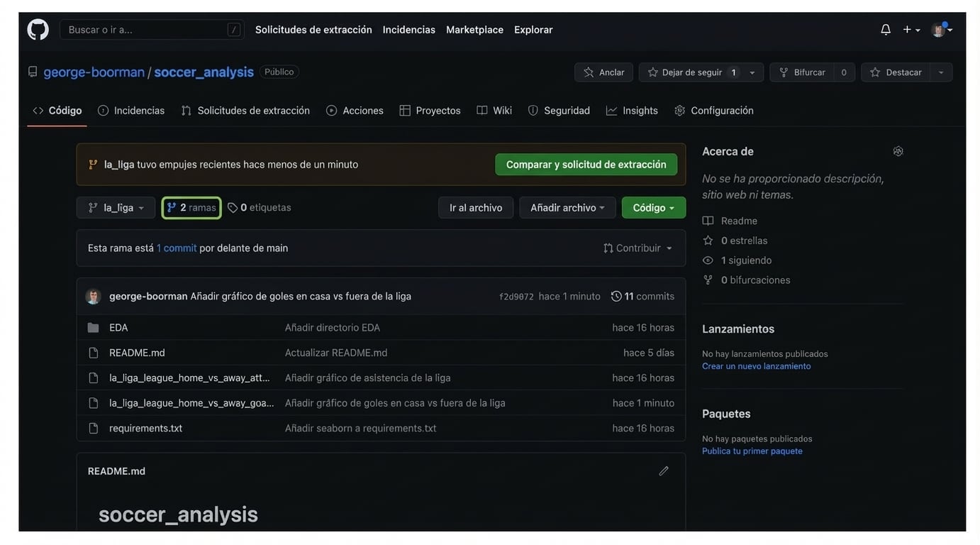The height and width of the screenshot is (545, 980).
Task: Click george-boorman's commit avatar
Action: pyautogui.click(x=93, y=297)
